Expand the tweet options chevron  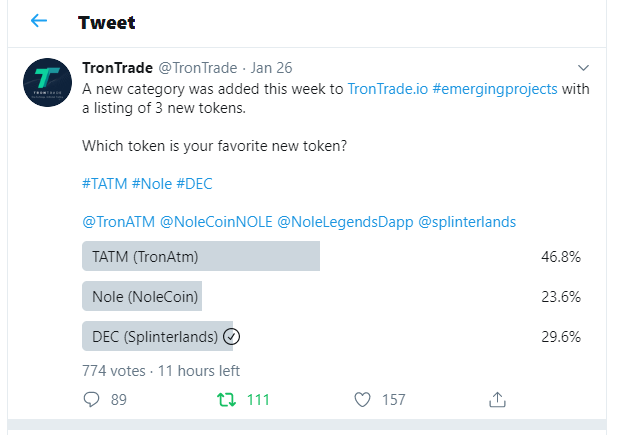[x=584, y=68]
